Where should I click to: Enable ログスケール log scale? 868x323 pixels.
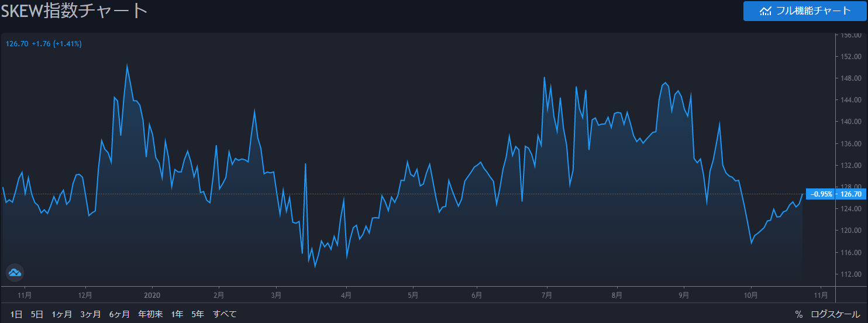tap(835, 314)
